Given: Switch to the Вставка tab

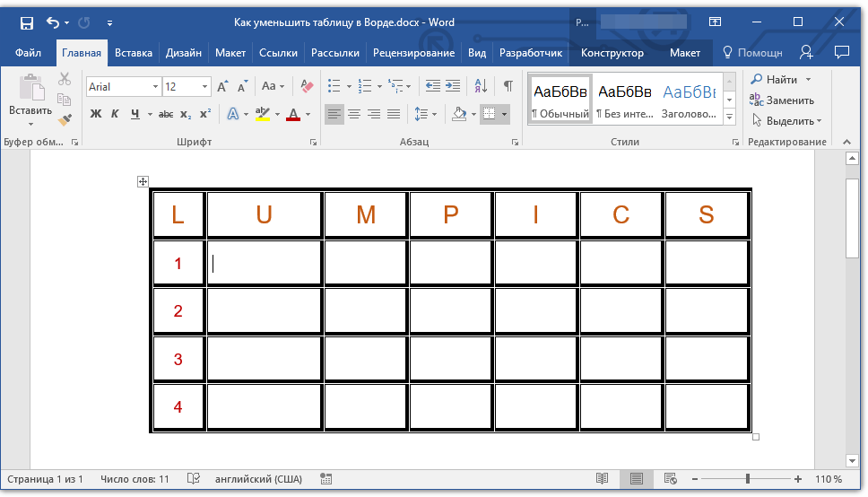Looking at the screenshot, I should pos(134,53).
